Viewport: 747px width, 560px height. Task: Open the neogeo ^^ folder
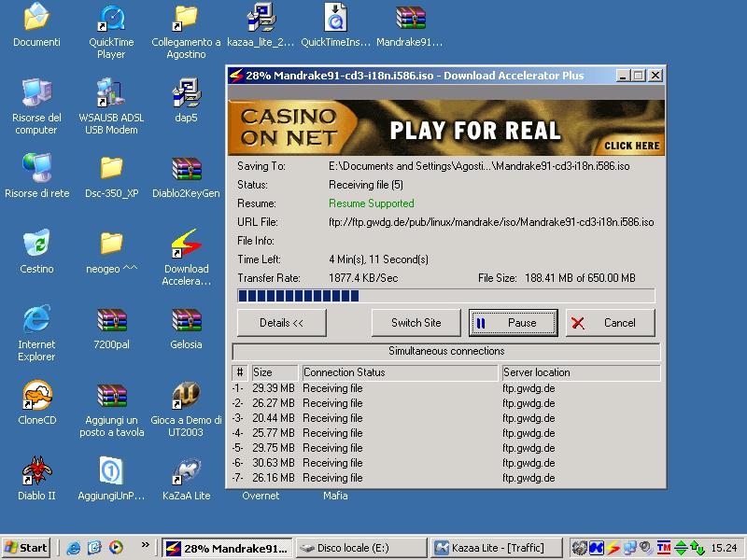click(x=111, y=244)
